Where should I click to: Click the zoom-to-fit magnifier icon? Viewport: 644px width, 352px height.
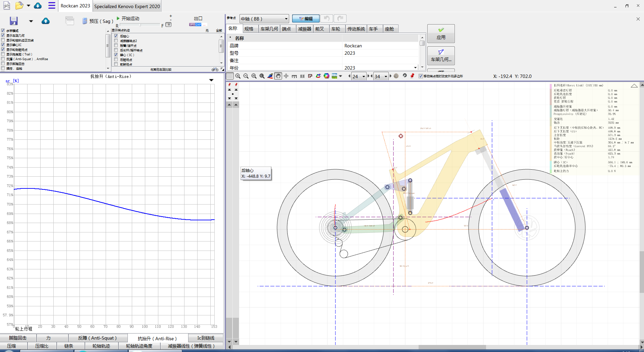point(262,76)
